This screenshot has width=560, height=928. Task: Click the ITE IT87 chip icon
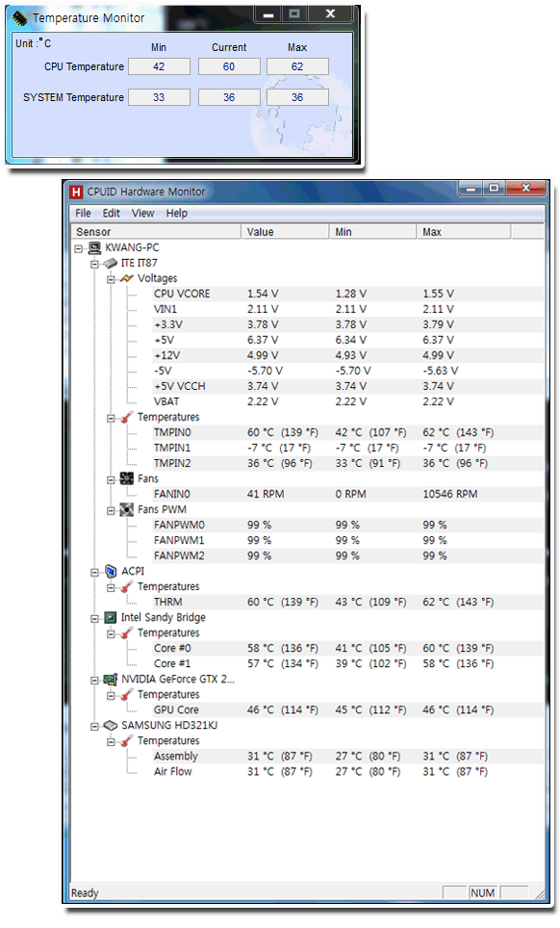point(111,263)
